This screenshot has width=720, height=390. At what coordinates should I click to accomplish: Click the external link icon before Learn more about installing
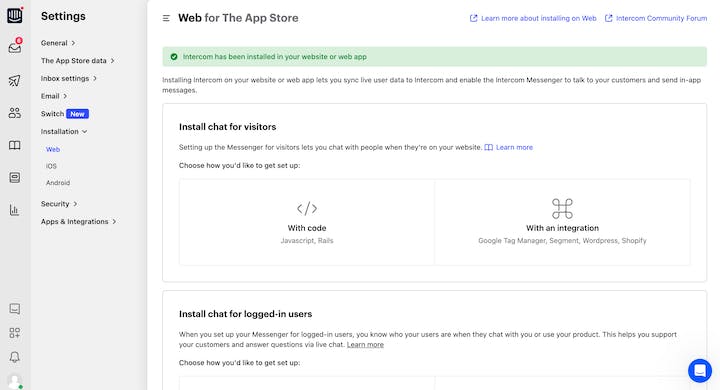pyautogui.click(x=473, y=18)
